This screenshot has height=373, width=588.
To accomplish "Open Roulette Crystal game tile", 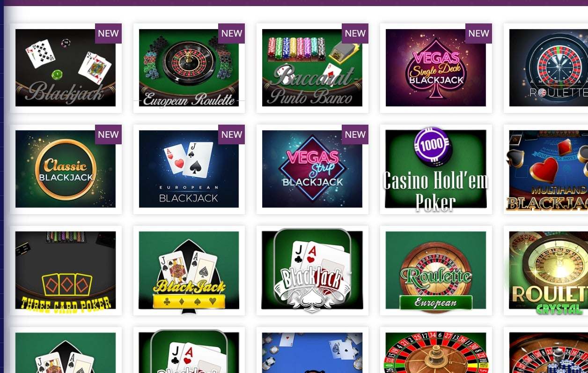I will click(548, 270).
